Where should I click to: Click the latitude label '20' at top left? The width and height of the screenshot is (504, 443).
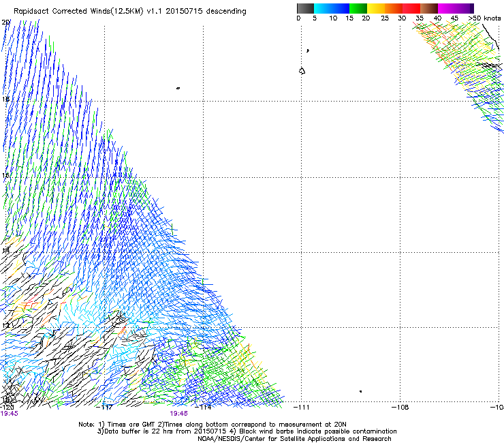[5, 22]
